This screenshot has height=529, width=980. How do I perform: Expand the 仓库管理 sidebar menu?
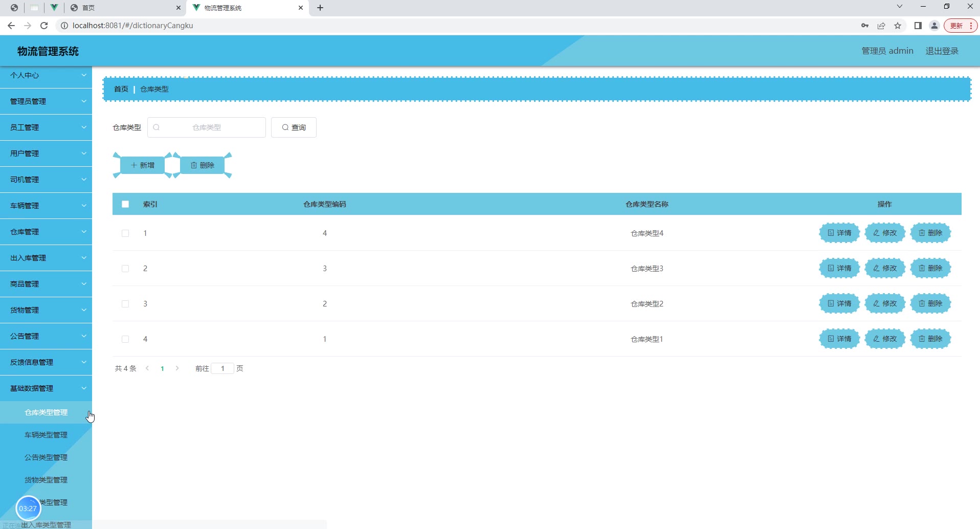click(46, 232)
